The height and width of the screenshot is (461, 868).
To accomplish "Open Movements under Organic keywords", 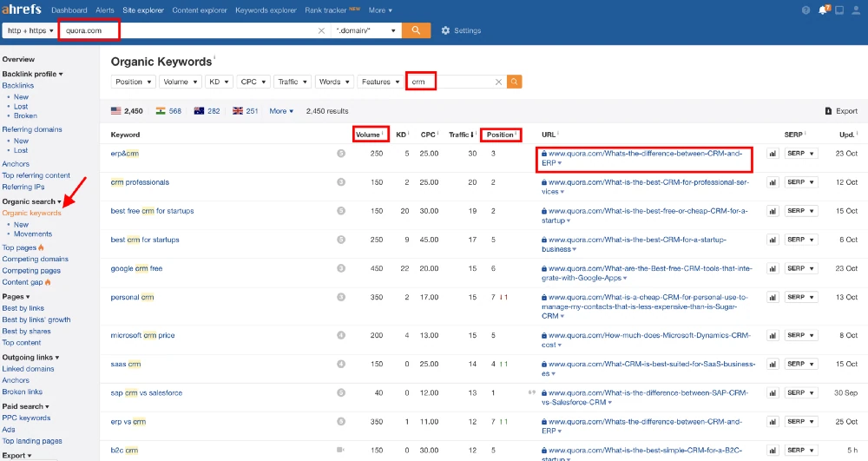I will 33,234.
